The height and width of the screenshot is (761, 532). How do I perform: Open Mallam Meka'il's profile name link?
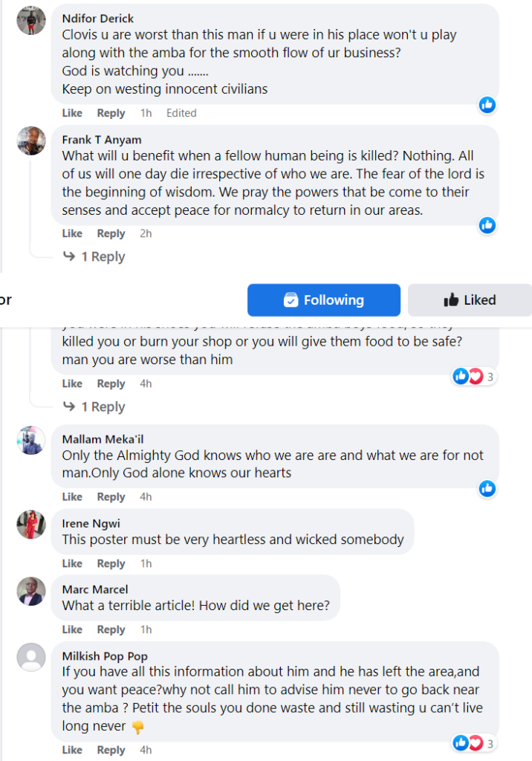click(x=103, y=439)
